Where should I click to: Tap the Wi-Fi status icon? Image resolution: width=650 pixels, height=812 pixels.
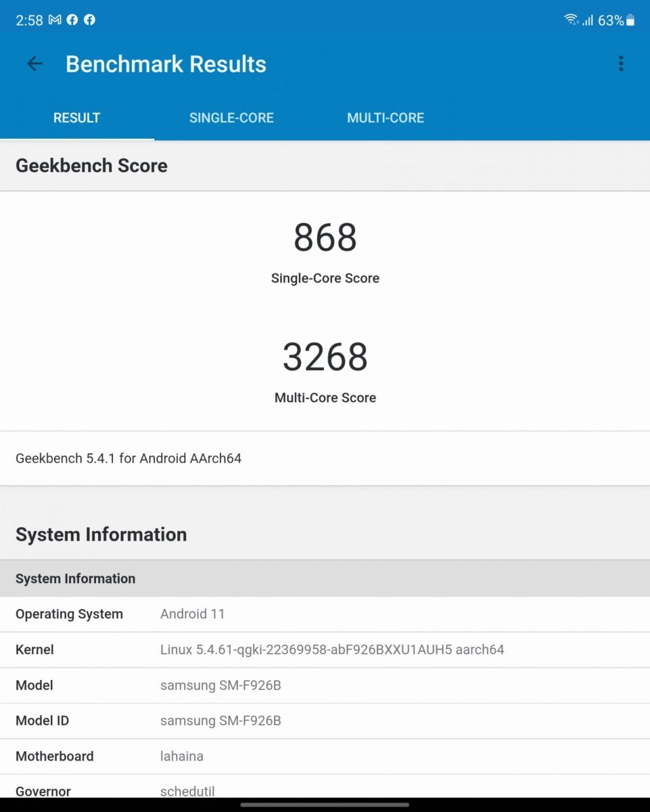click(572, 20)
